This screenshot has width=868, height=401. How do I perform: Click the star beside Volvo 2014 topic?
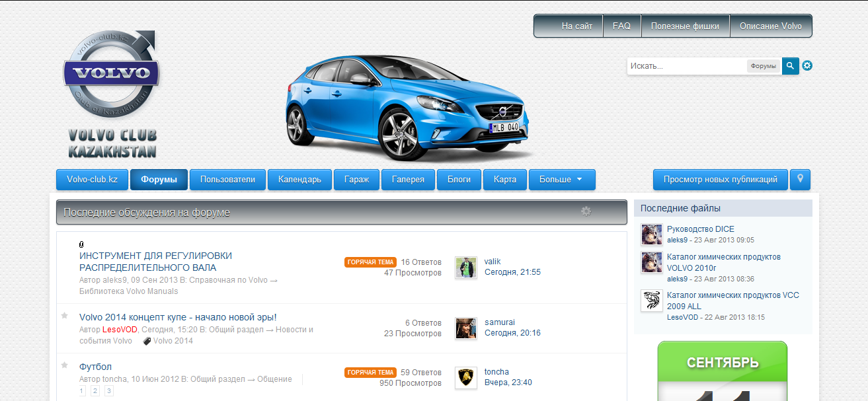(65, 316)
